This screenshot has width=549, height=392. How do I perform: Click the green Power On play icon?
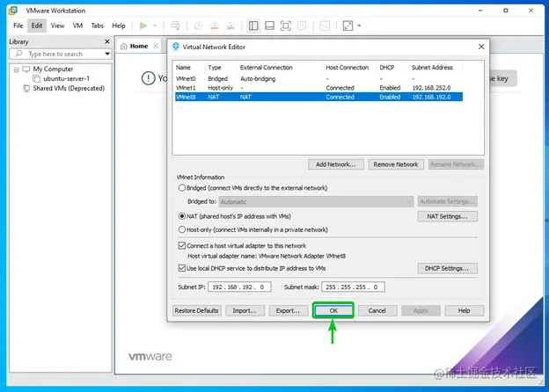tap(143, 25)
